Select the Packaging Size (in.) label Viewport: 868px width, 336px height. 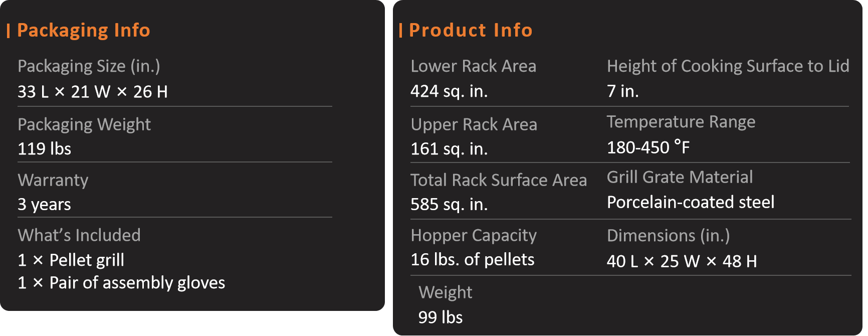(89, 66)
